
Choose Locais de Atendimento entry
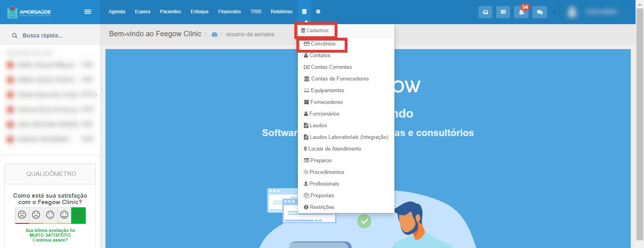[x=346, y=149]
